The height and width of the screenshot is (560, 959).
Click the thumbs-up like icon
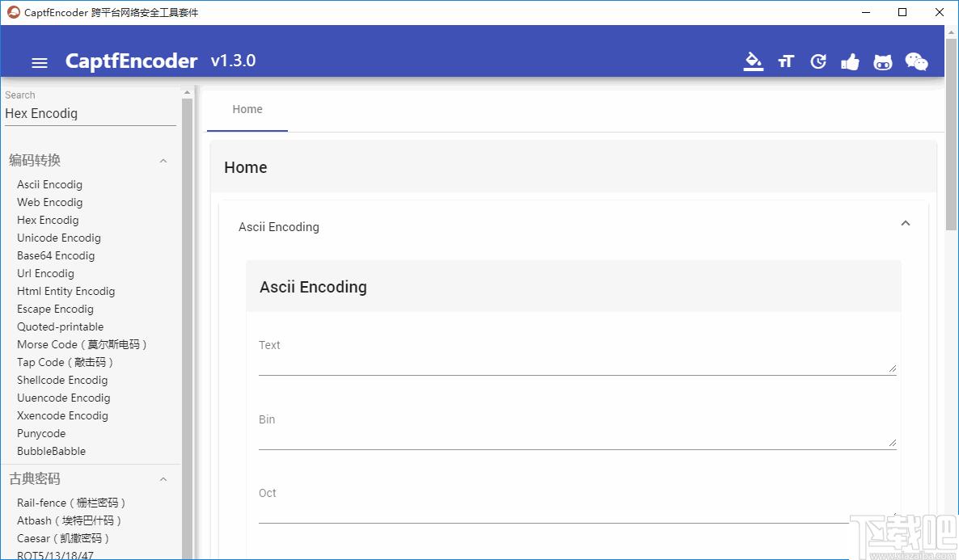point(850,61)
